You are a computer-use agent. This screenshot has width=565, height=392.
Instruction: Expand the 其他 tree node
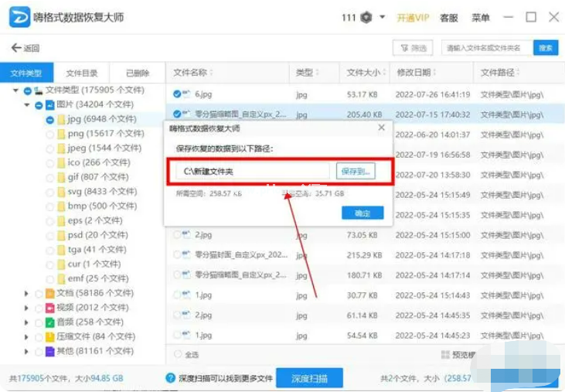pyautogui.click(x=26, y=352)
